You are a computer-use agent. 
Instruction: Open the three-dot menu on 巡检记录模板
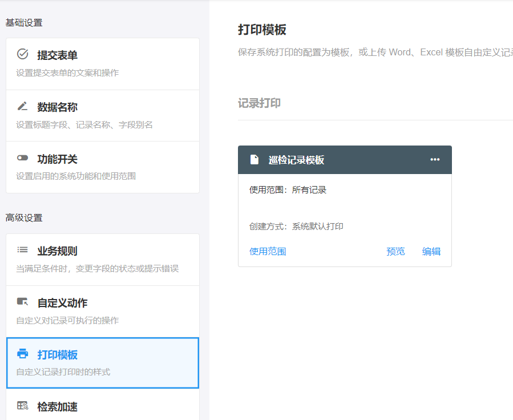coord(435,160)
